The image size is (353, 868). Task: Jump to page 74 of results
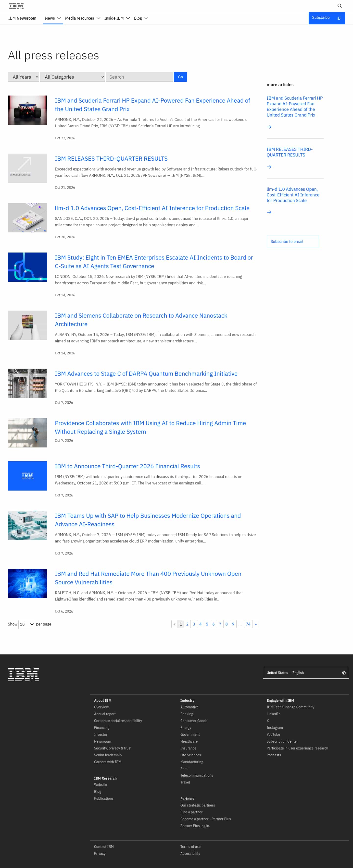248,624
